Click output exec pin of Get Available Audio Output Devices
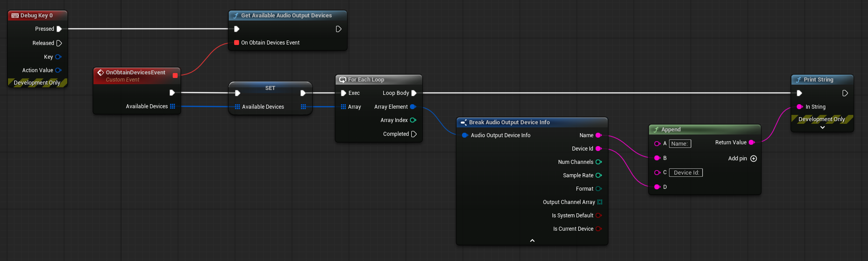 [x=338, y=29]
